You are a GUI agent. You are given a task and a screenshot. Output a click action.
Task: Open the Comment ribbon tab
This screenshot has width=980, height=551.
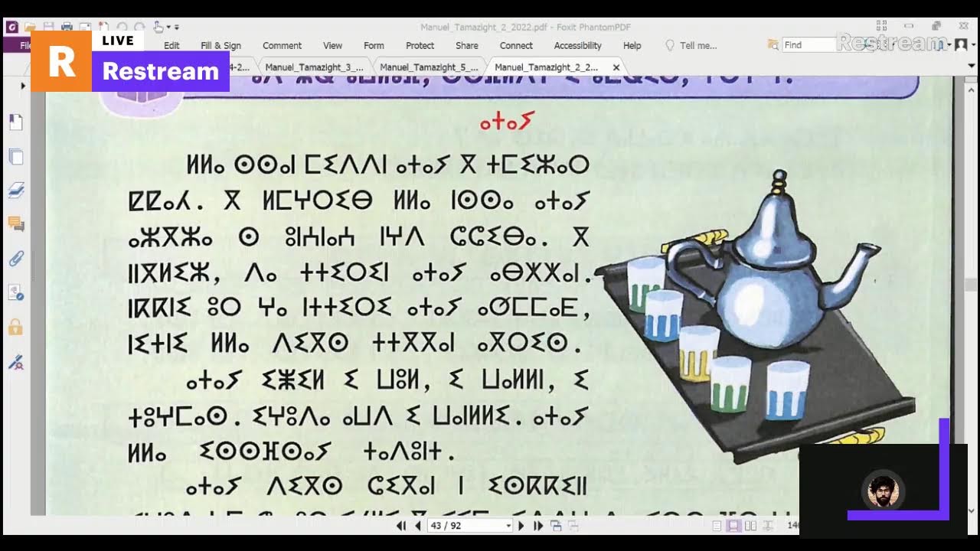tap(282, 45)
